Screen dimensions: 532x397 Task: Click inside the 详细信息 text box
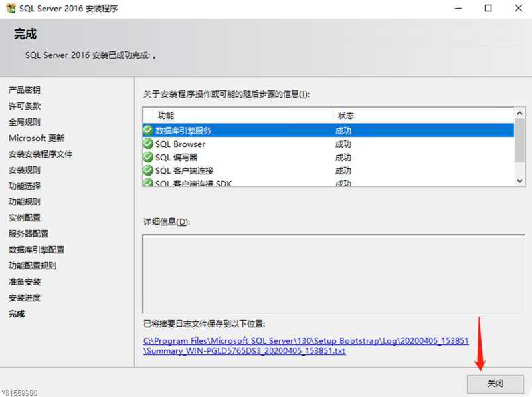pyautogui.click(x=334, y=274)
